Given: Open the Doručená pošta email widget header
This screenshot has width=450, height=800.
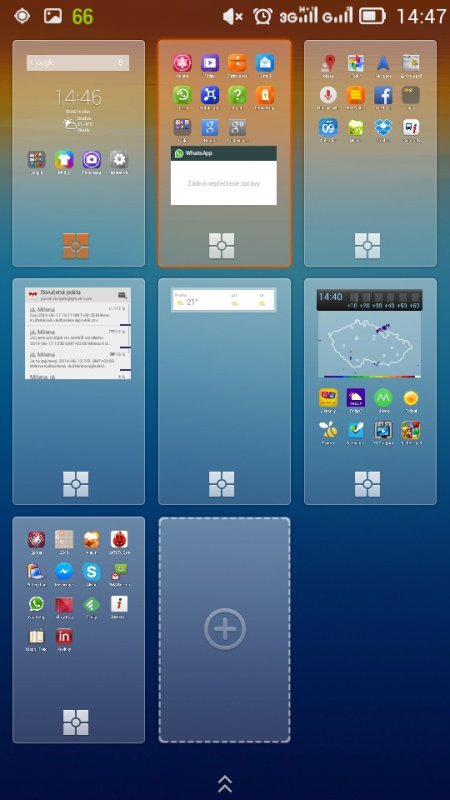Looking at the screenshot, I should point(78,294).
